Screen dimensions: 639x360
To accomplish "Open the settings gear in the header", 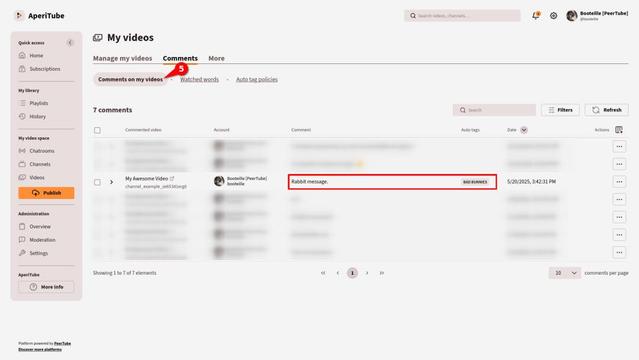I will click(x=553, y=16).
